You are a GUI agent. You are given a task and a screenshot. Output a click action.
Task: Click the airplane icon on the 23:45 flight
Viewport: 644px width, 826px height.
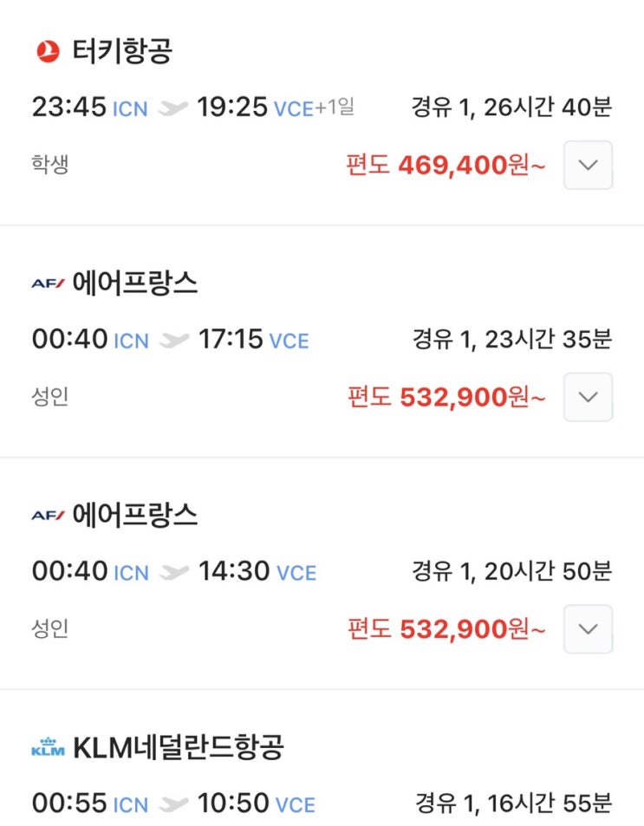(x=173, y=108)
